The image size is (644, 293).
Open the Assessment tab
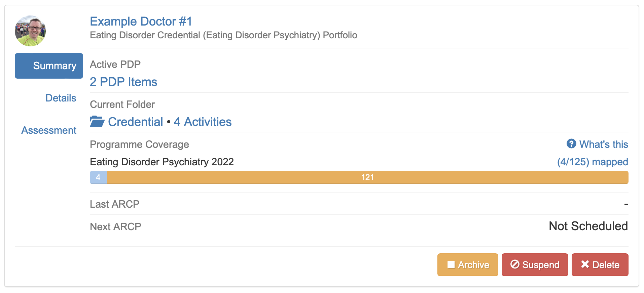coord(49,130)
